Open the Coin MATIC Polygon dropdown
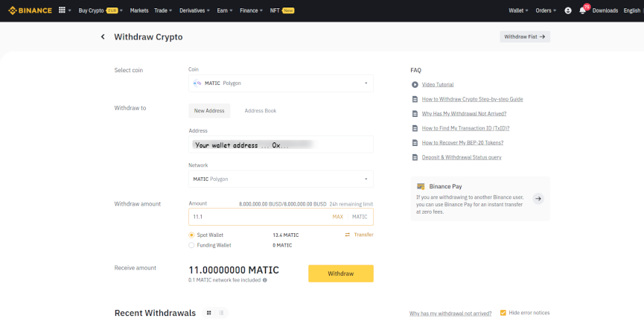Screen dimensions: 644x327 [281, 83]
